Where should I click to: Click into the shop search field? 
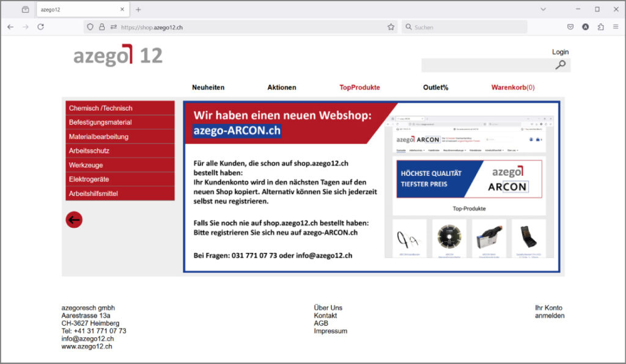click(x=487, y=65)
